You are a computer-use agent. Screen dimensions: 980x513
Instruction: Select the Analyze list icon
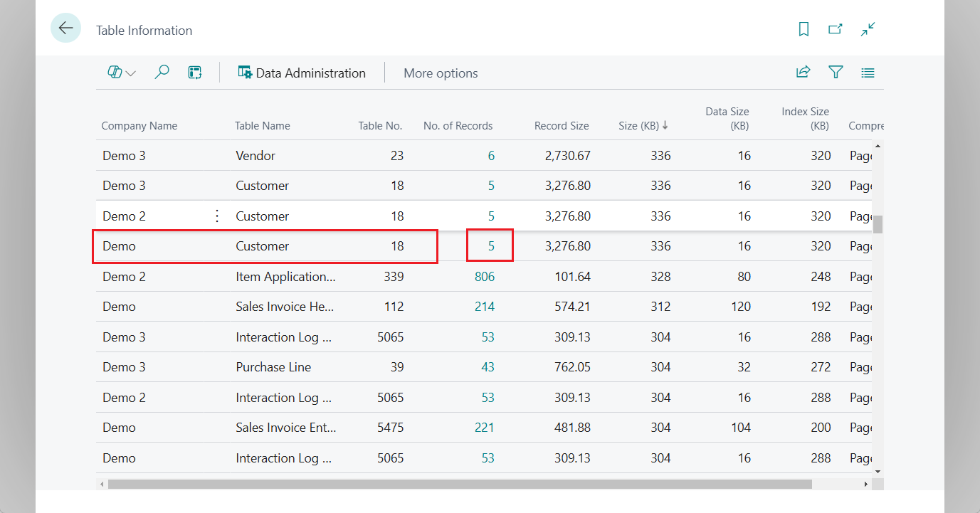194,72
